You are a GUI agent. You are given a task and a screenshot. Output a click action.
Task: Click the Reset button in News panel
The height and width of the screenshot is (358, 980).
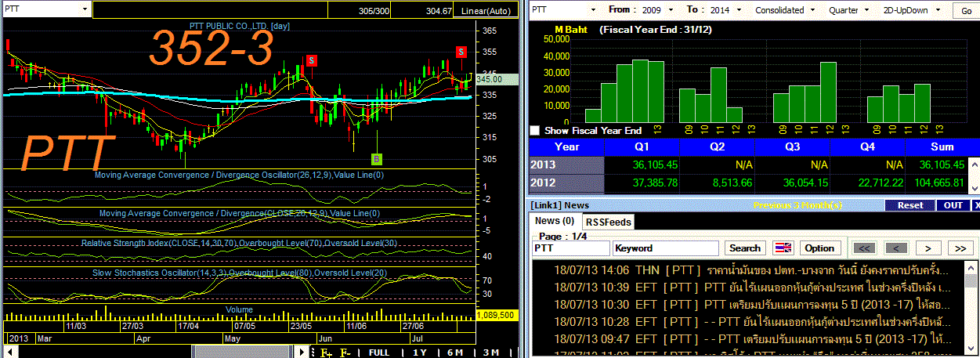click(909, 205)
